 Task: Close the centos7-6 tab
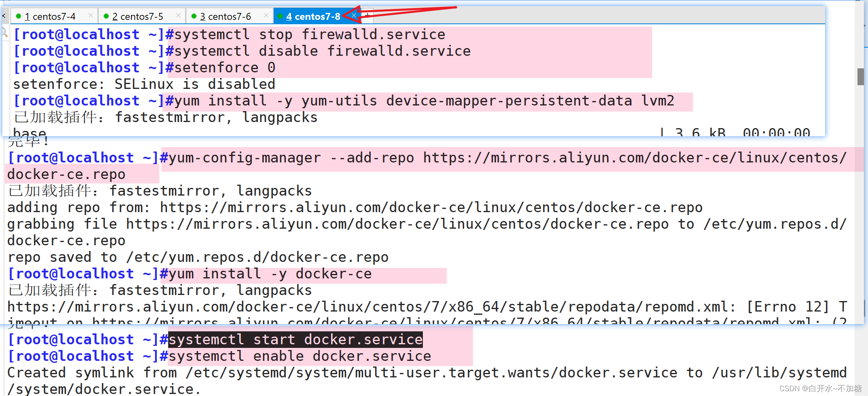tap(266, 15)
